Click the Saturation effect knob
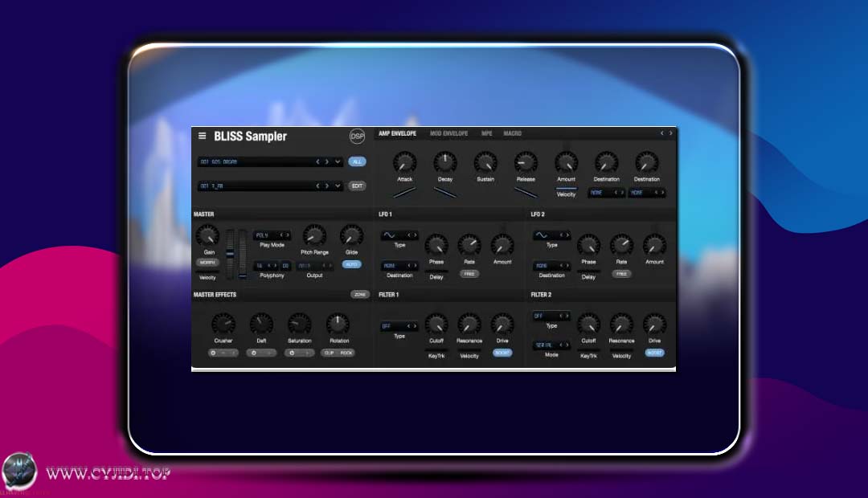 pos(299,325)
